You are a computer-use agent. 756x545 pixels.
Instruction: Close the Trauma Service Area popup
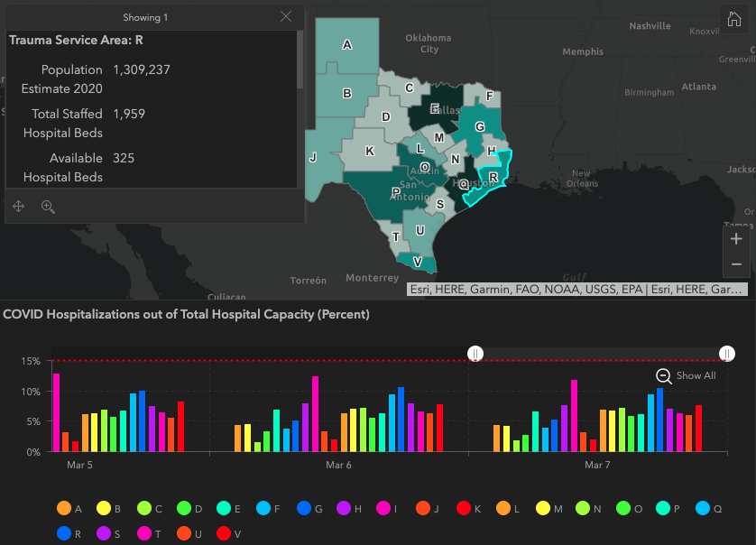pos(286,16)
